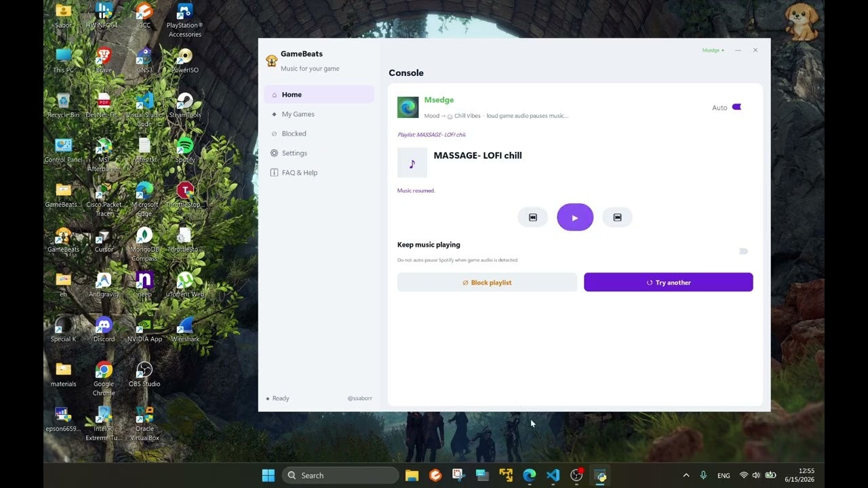Click the Recycle Bin desktop icon

point(63,106)
